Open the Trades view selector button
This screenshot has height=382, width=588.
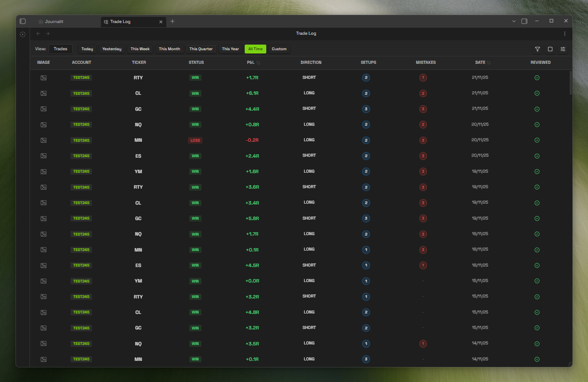click(x=61, y=49)
